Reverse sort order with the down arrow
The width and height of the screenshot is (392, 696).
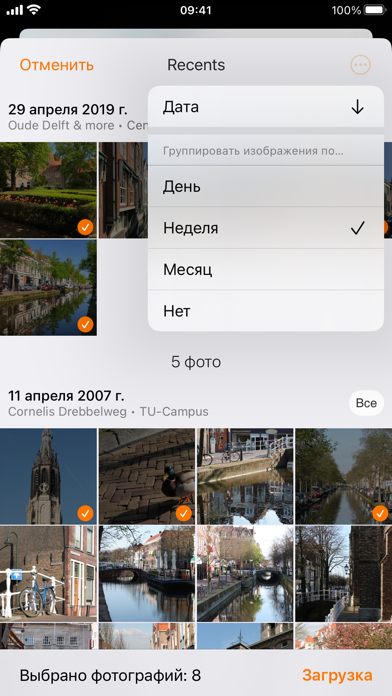tap(357, 107)
